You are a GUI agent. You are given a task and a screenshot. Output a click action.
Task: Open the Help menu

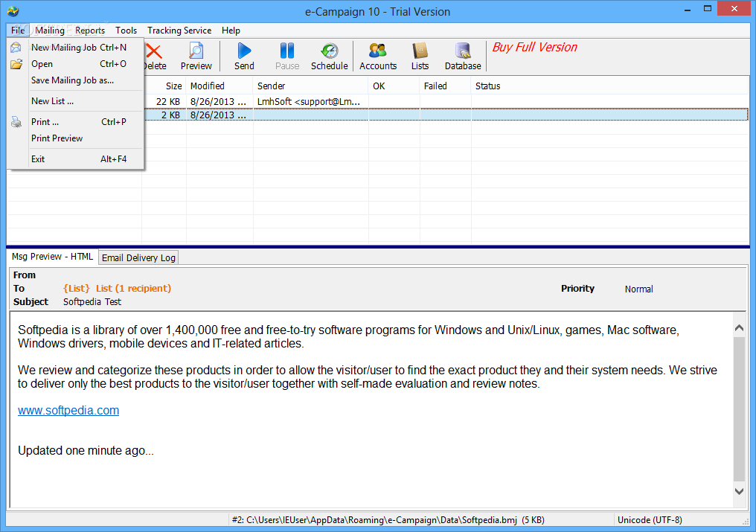pos(231,31)
